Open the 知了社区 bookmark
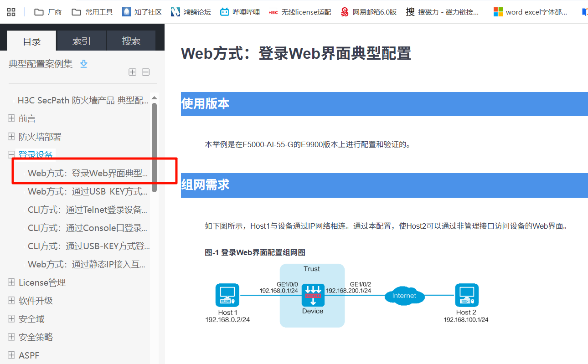The width and height of the screenshot is (588, 364). point(142,12)
